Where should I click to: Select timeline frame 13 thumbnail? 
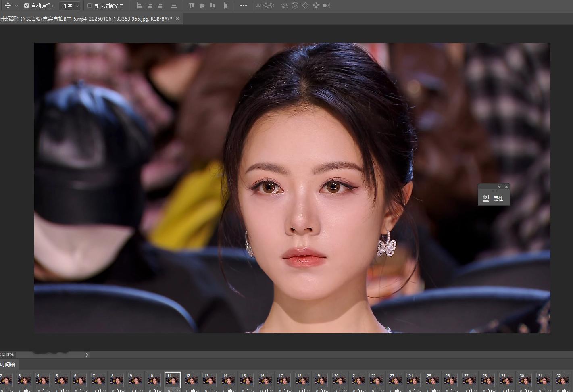(210, 380)
